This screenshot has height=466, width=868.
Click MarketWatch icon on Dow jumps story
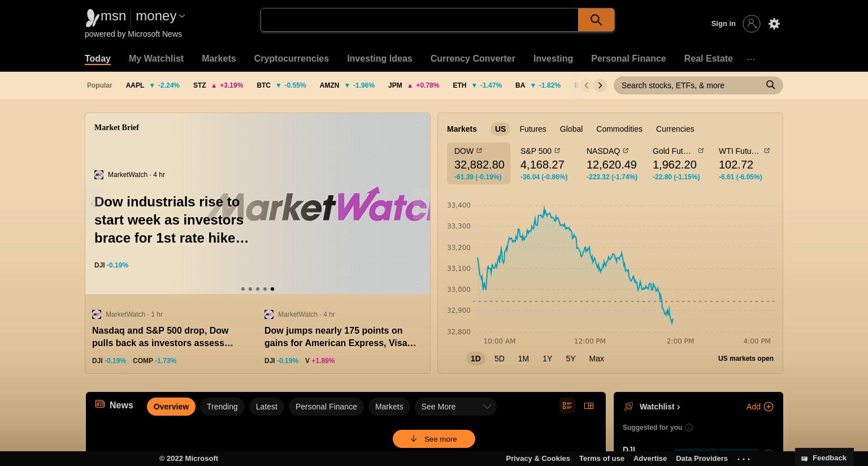tap(269, 314)
